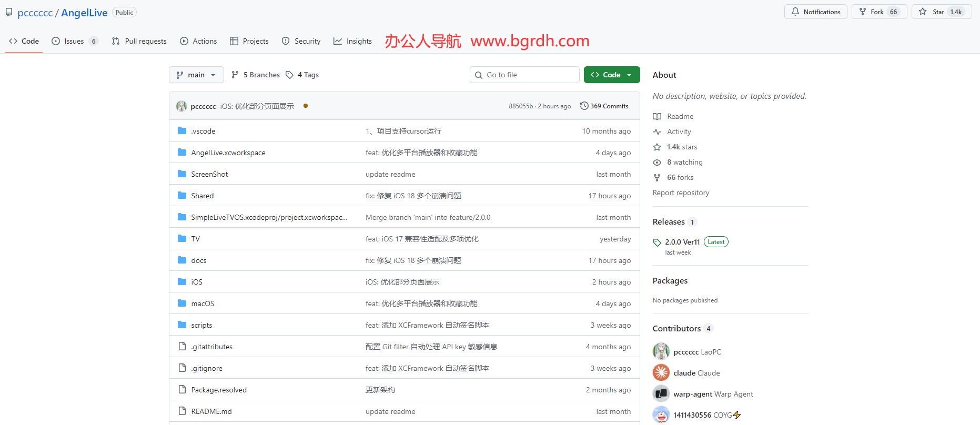Screen dimensions: 980x425
Task: Click the Go to file search field
Action: [x=524, y=75]
